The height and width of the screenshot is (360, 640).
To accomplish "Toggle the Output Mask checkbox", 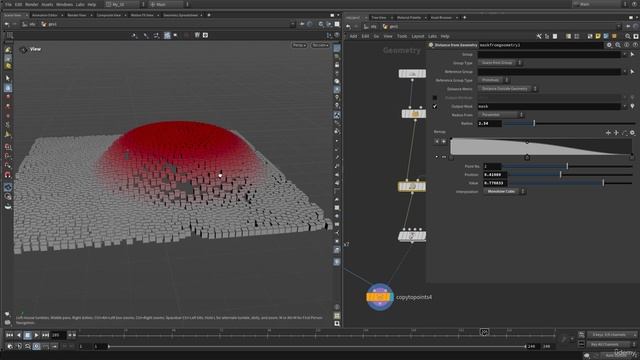I will (435, 106).
